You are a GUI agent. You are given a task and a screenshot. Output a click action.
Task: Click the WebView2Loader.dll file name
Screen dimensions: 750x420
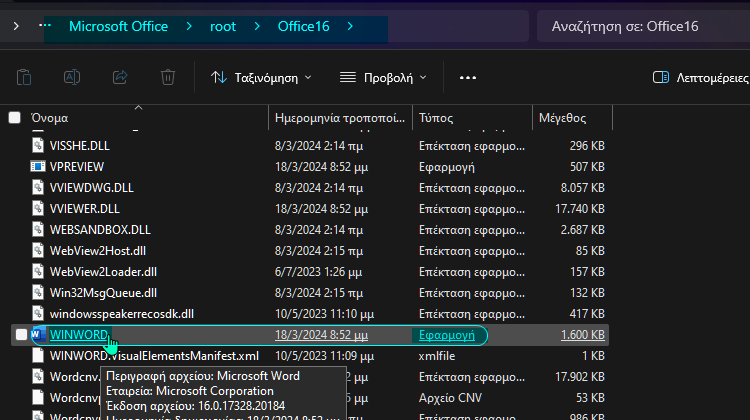[x=103, y=272]
